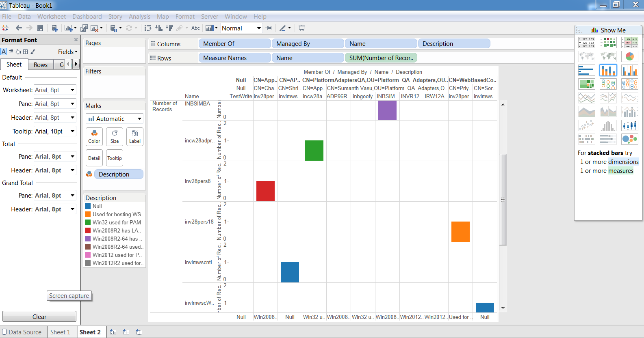Open the Worksheet menu
This screenshot has width=644, height=338.
point(52,17)
